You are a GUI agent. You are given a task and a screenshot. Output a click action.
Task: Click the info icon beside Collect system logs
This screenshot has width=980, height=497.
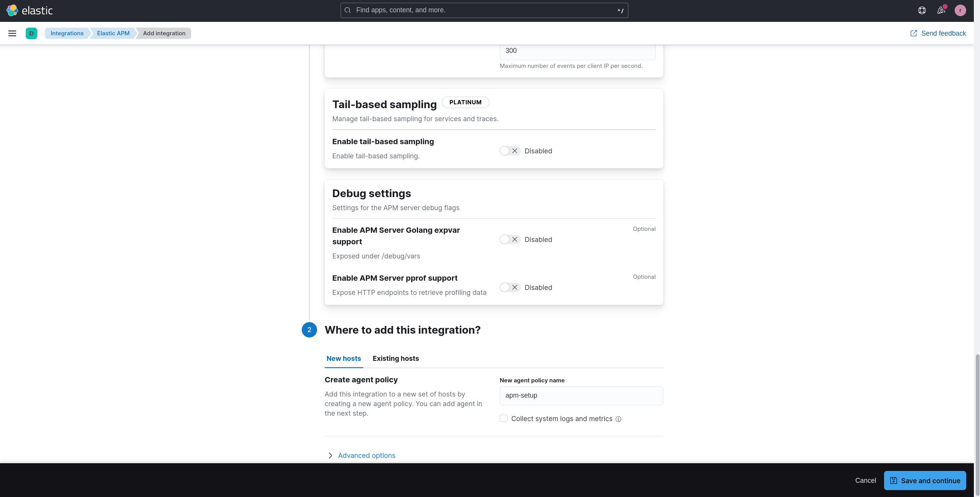(x=618, y=419)
